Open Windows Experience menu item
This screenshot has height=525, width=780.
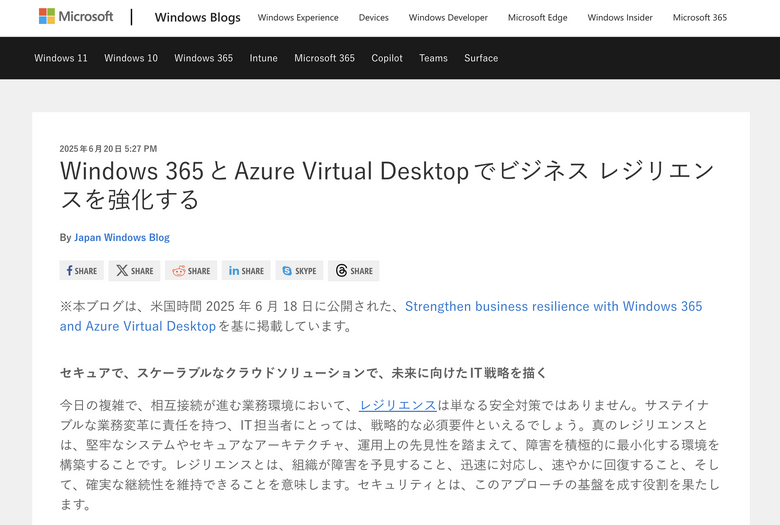click(298, 17)
